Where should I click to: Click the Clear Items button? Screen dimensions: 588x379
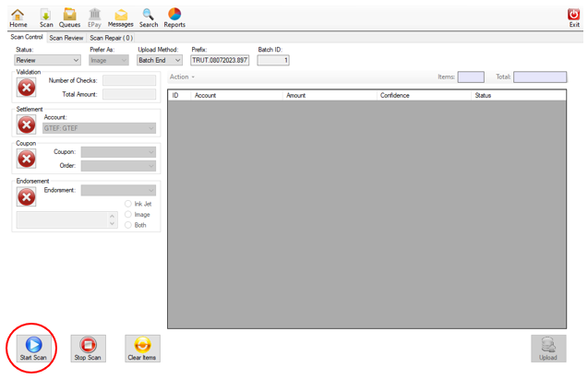pos(142,349)
